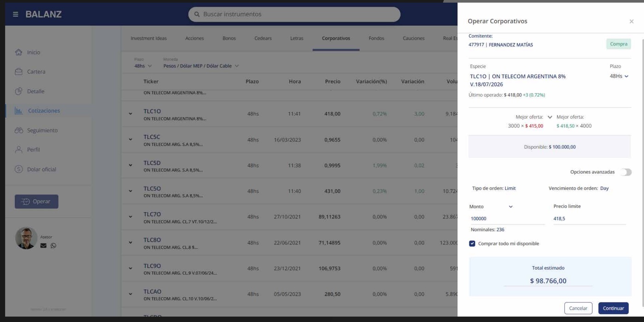Click the TLC5O ticker name

click(x=152, y=189)
